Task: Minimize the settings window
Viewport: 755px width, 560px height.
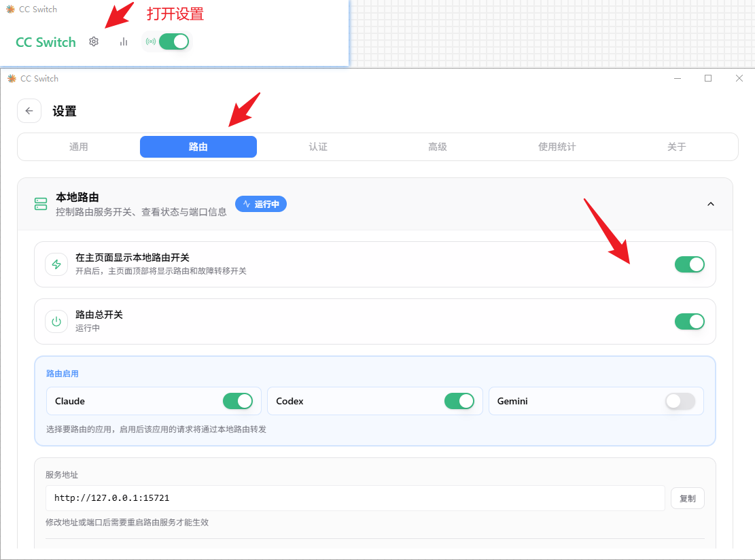Action: pos(678,78)
